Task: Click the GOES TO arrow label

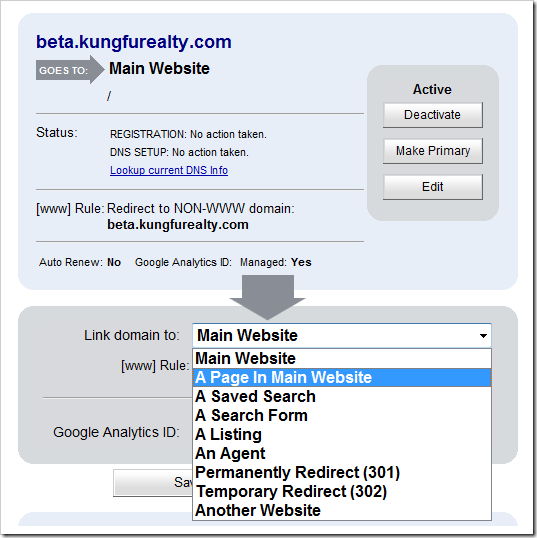Action: click(x=70, y=70)
